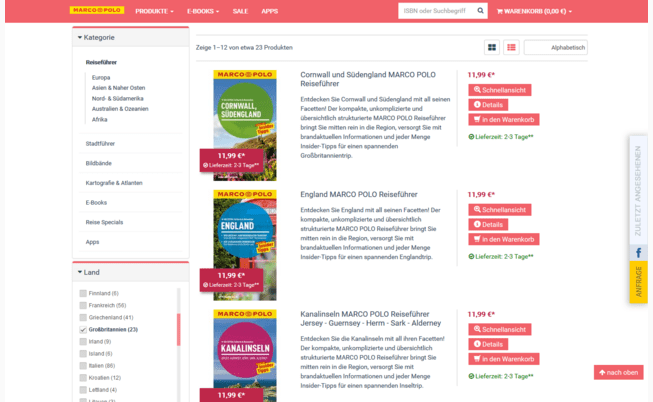The height and width of the screenshot is (402, 653).
Task: Open the E-Books dropdown menu
Action: click(x=203, y=11)
